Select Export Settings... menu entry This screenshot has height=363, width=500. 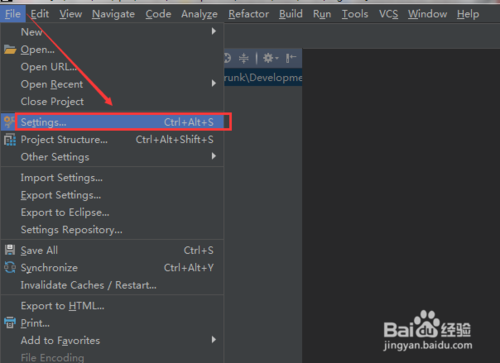point(112,195)
